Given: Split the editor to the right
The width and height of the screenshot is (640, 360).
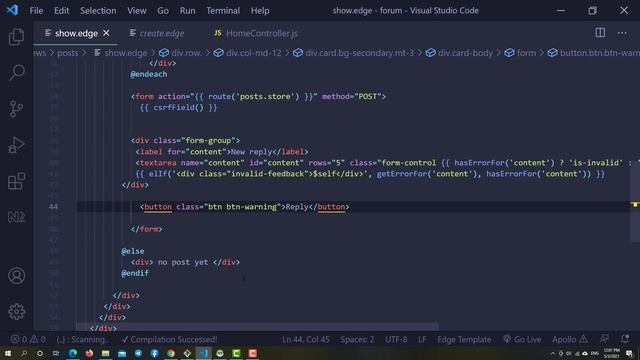Looking at the screenshot, I should [x=600, y=33].
